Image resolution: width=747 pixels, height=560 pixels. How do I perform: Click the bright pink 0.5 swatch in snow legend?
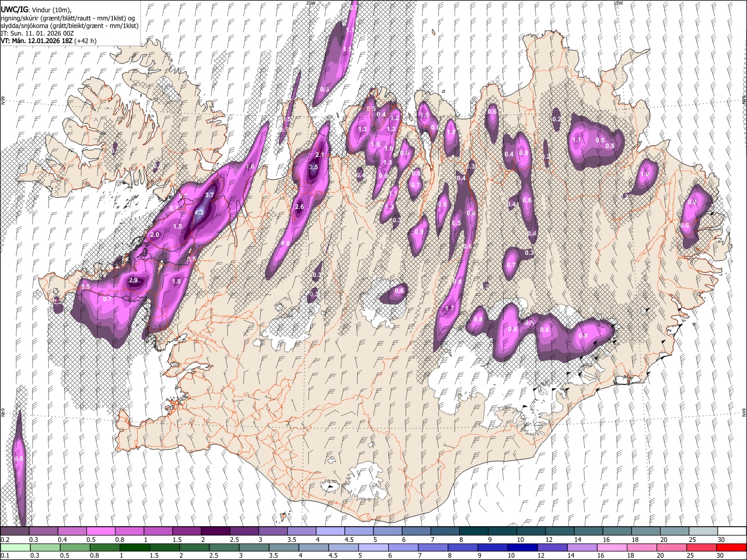[x=100, y=531]
